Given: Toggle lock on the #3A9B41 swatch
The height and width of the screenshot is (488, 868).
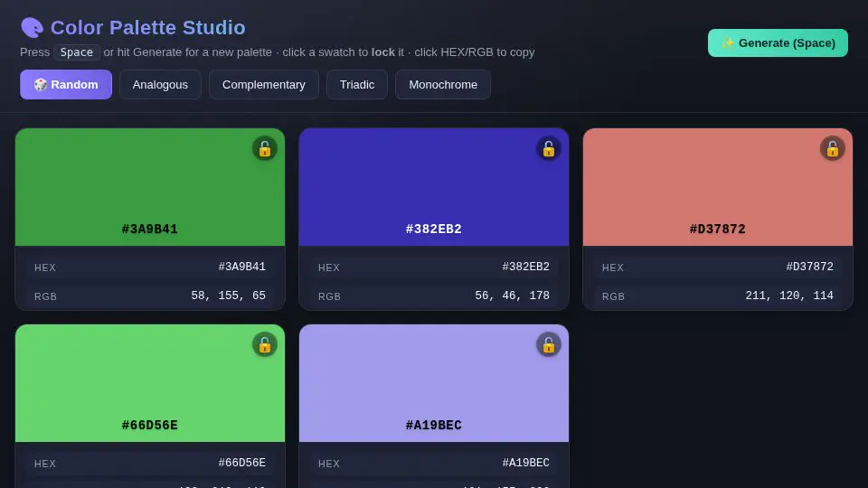Looking at the screenshot, I should 265,148.
